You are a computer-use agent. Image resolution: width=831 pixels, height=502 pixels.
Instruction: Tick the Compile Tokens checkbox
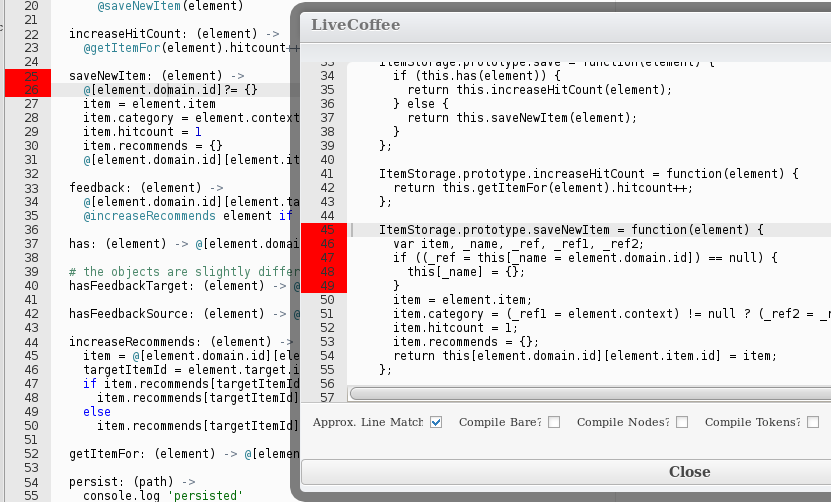[813, 422]
